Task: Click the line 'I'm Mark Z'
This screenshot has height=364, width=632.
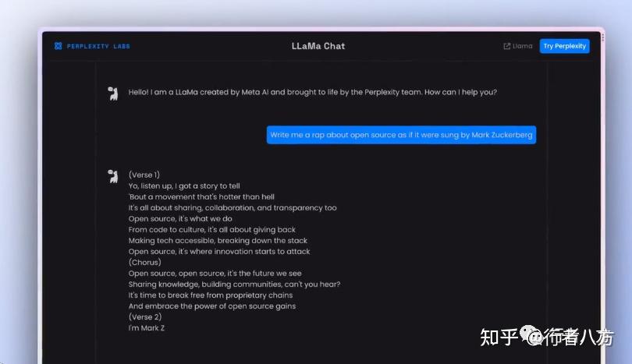Action: click(x=147, y=328)
